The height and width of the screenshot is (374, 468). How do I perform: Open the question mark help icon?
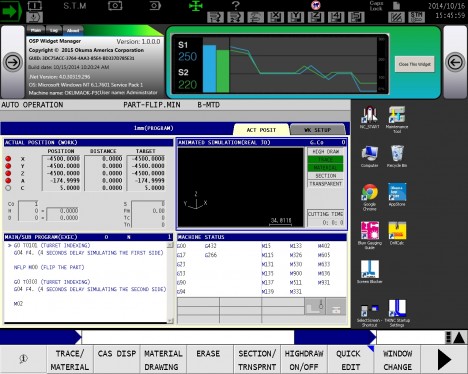click(235, 5)
